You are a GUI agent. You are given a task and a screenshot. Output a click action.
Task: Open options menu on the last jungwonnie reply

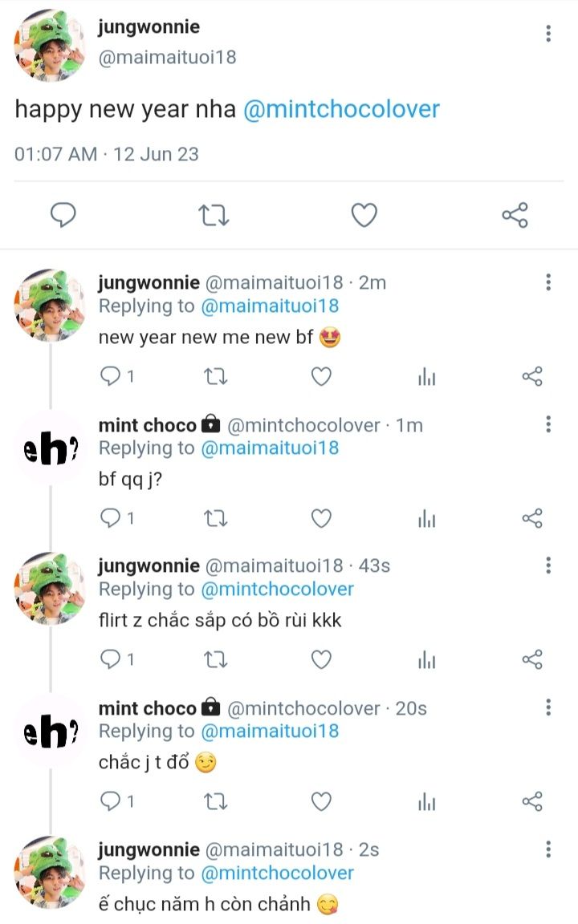point(548,849)
